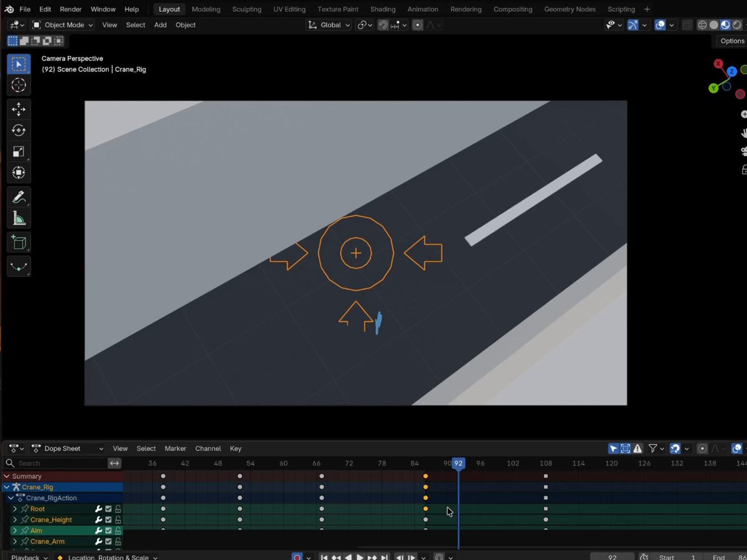The image size is (747, 560).
Task: Jump to the first frame
Action: [x=324, y=558]
